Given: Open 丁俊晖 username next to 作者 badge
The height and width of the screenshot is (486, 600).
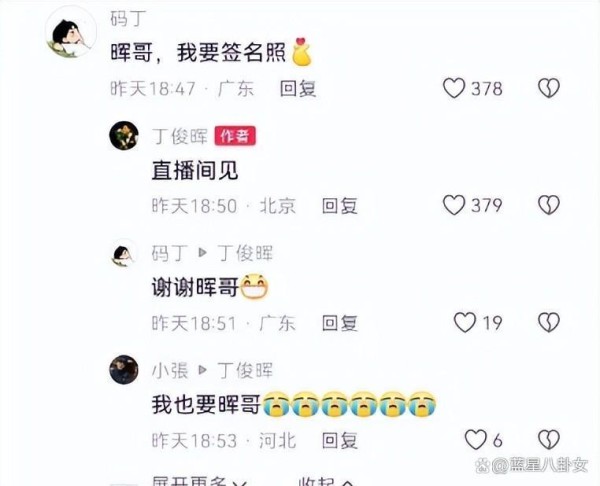Looking at the screenshot, I should (180, 136).
